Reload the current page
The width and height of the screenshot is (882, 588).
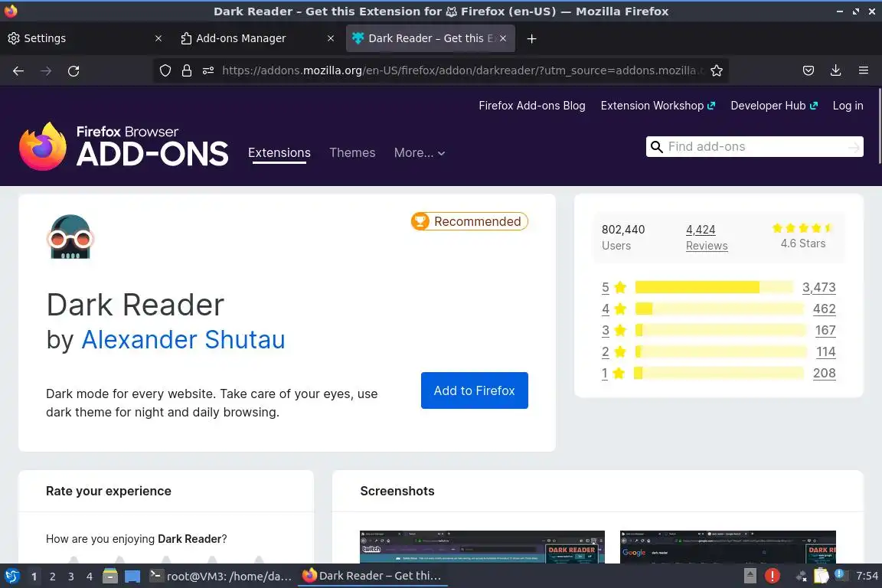click(73, 71)
